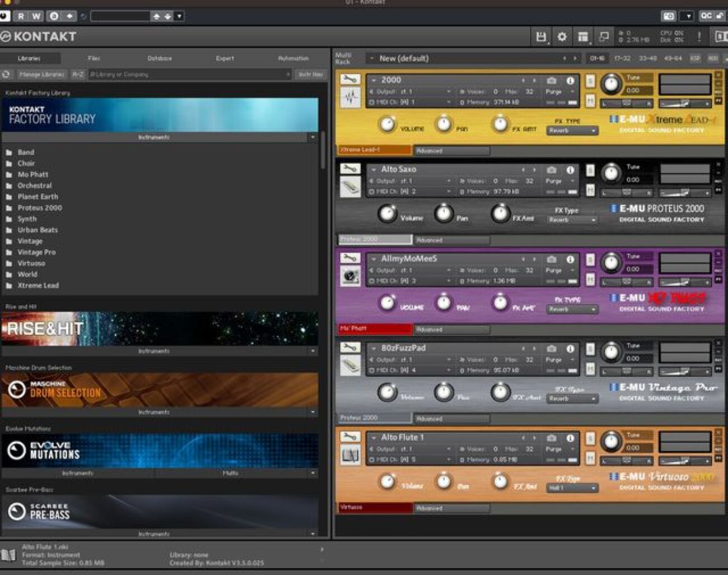Click the waveform instrument icon of 2000
The width and height of the screenshot is (728, 575).
pyautogui.click(x=351, y=99)
